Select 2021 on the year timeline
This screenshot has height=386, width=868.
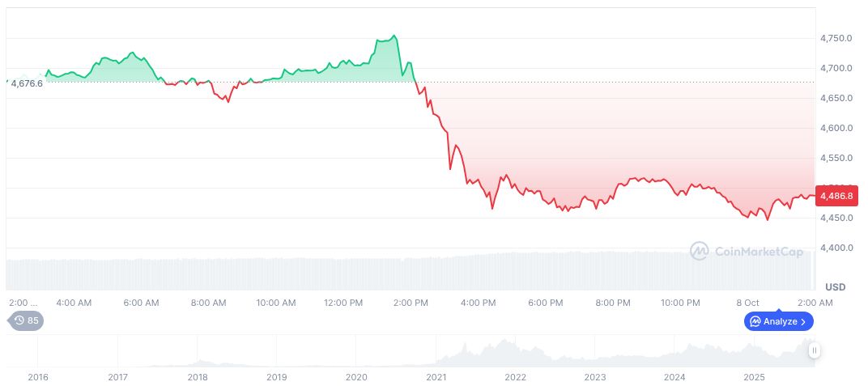pos(436,377)
